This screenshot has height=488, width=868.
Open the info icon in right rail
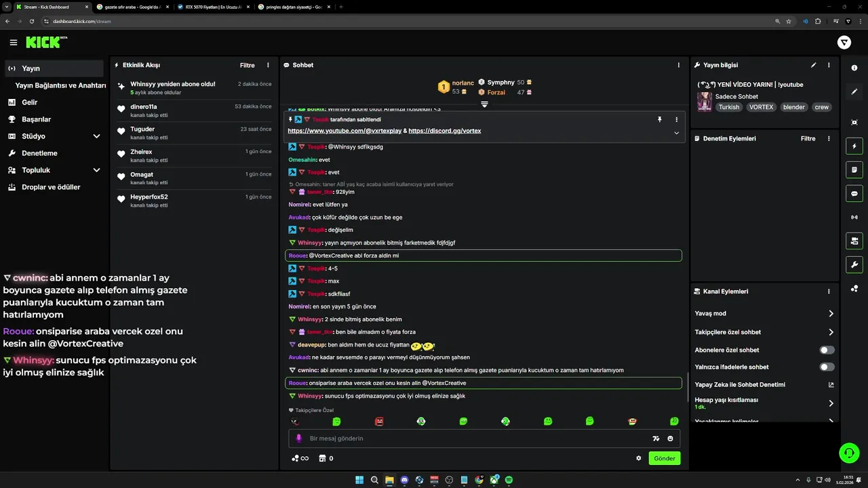point(854,68)
